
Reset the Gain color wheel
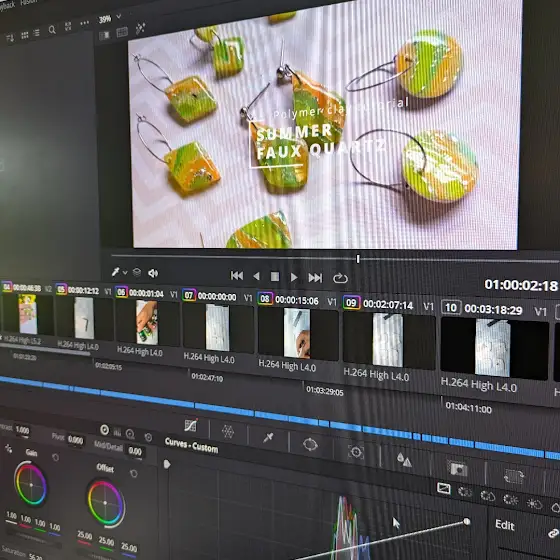(x=55, y=457)
